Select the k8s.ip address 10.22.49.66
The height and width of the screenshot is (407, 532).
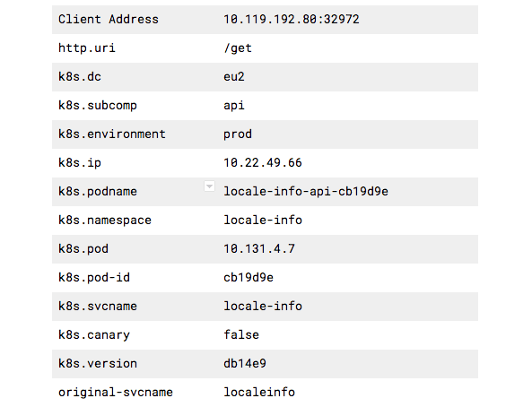[x=263, y=163]
